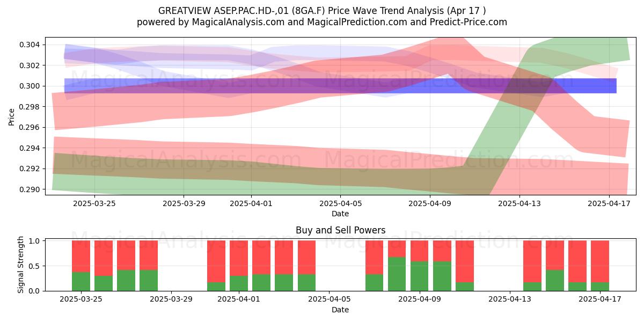Click the 1.0 signal strength tick label
This screenshot has height=322, width=644.
click(35, 241)
